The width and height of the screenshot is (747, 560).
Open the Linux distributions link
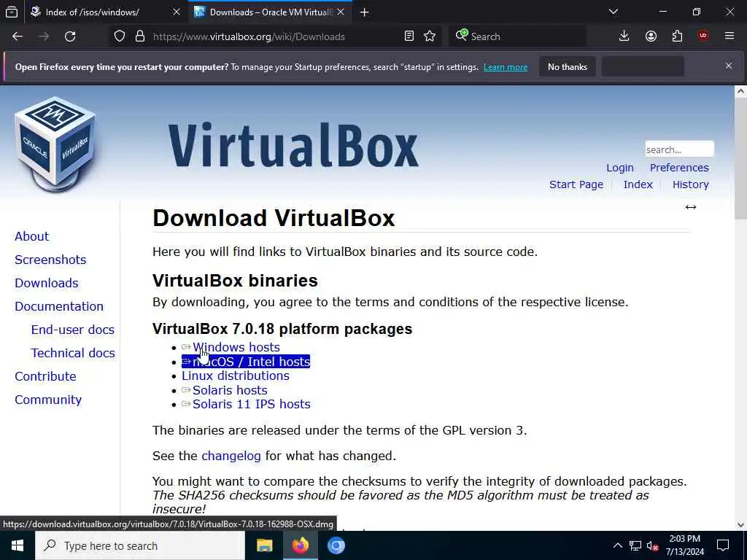pos(236,376)
